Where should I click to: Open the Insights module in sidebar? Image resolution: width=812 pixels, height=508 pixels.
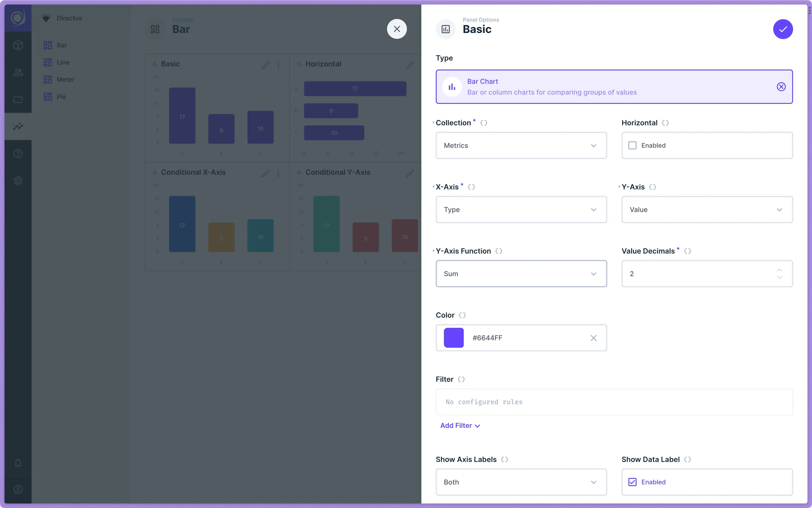pos(18,126)
